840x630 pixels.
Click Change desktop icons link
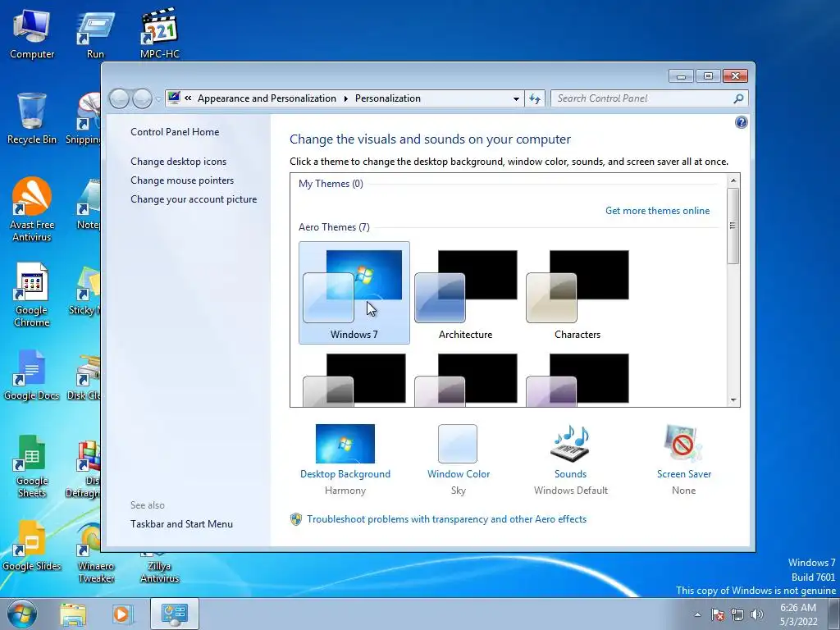[x=178, y=162]
